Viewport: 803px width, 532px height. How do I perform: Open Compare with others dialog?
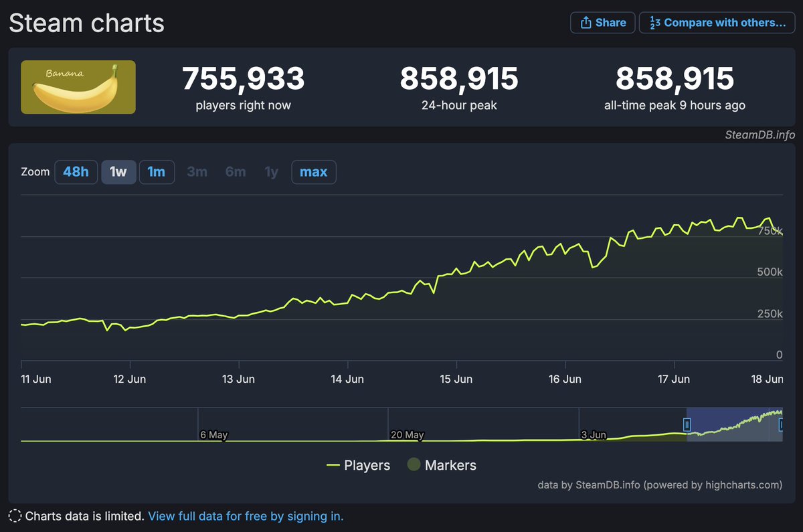pos(717,23)
